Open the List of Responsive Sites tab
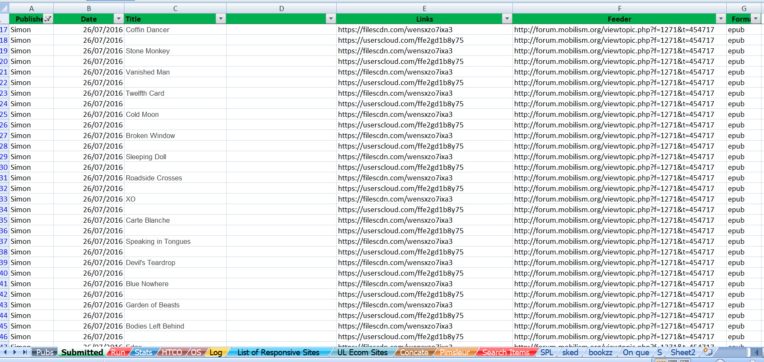The image size is (764, 362). (x=278, y=352)
